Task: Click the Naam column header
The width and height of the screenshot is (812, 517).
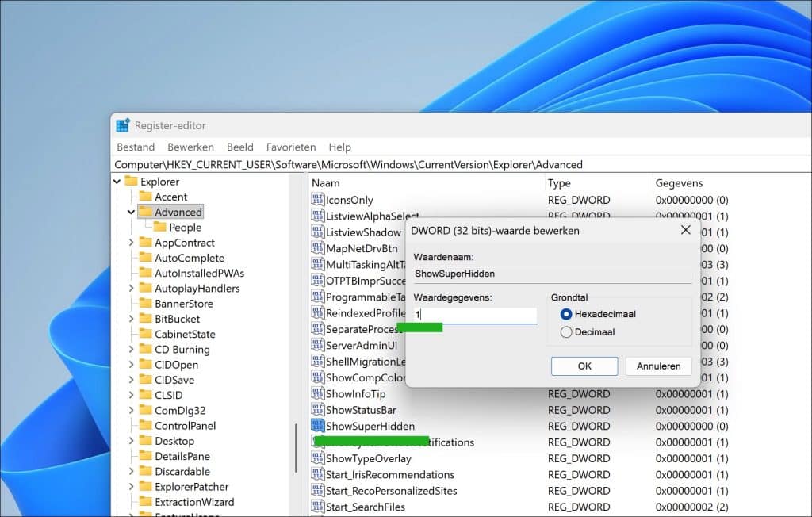Action: point(426,183)
